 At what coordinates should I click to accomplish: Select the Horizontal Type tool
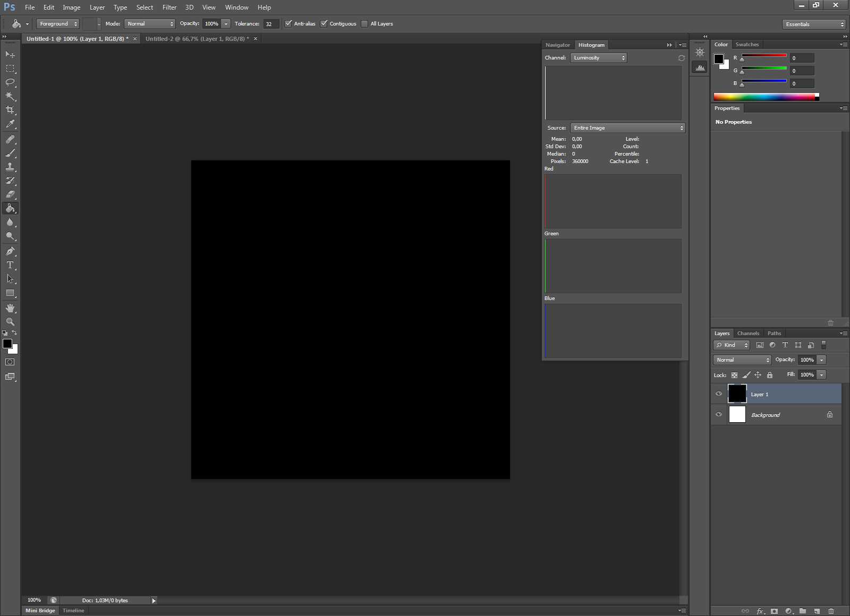coord(10,265)
